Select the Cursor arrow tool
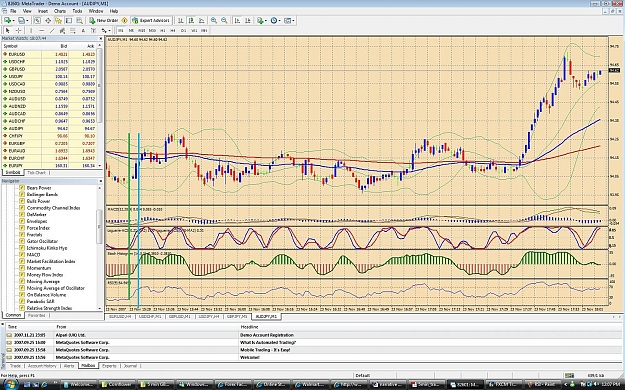 pos(8,30)
